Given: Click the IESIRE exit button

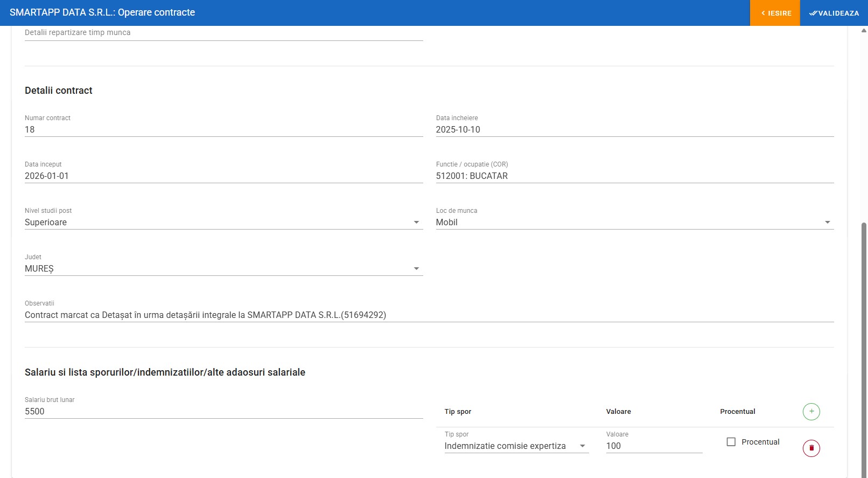Looking at the screenshot, I should click(775, 13).
